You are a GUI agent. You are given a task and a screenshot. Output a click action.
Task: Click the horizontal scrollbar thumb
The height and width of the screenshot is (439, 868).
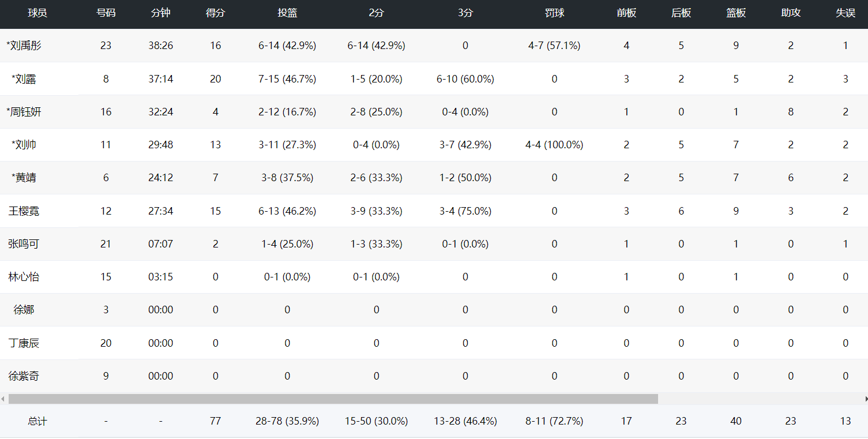coord(333,399)
